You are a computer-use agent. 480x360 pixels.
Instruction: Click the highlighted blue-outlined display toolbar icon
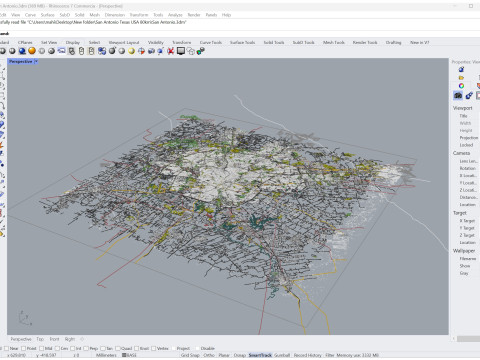pyautogui.click(x=61, y=51)
